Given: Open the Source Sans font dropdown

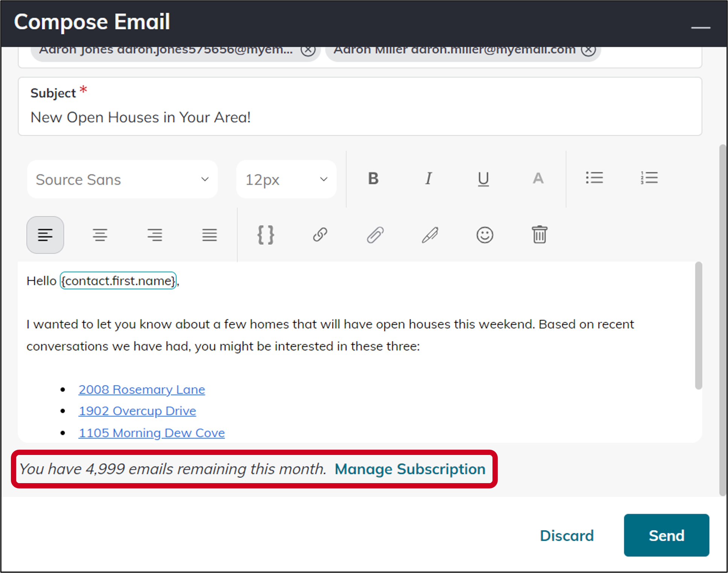Looking at the screenshot, I should click(x=122, y=180).
